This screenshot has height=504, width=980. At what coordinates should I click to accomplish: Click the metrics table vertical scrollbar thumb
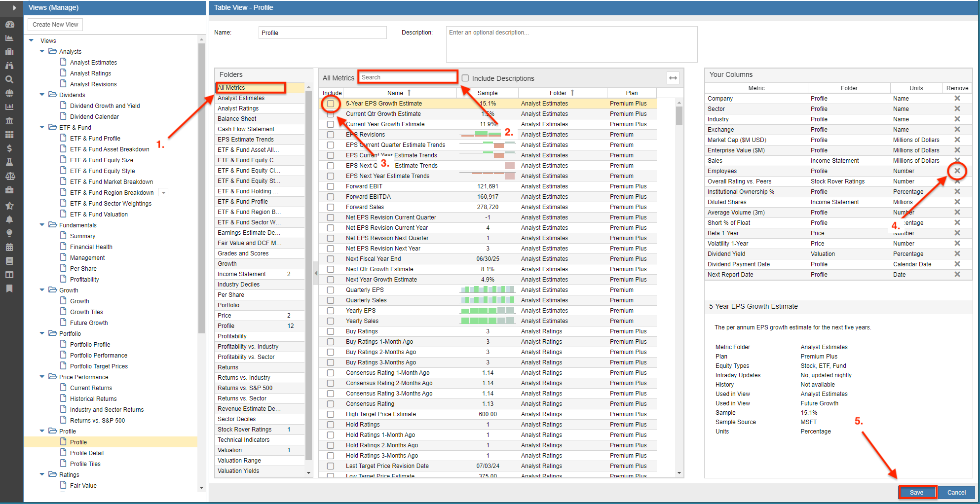click(679, 116)
